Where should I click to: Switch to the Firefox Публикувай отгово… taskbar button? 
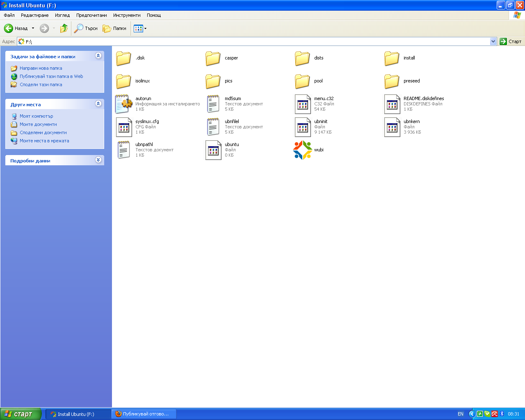point(144,414)
